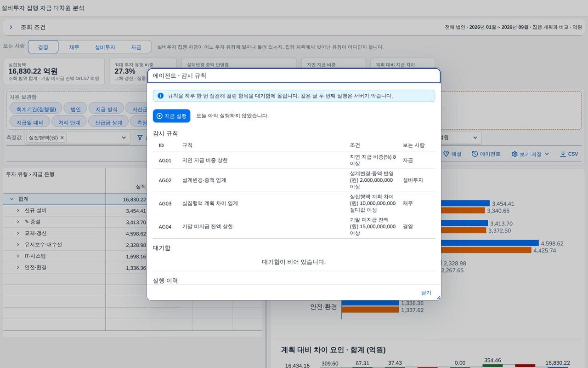This screenshot has height=368, width=588.
Task: Click the 기말 미지급 잔액 상한 rule name
Action: tap(208, 227)
